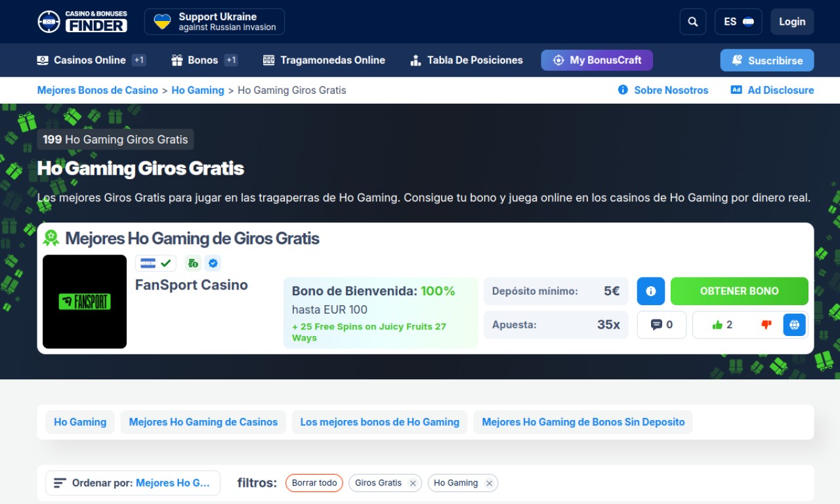
Task: Clear all filters with Borrar todo
Action: pyautogui.click(x=314, y=483)
